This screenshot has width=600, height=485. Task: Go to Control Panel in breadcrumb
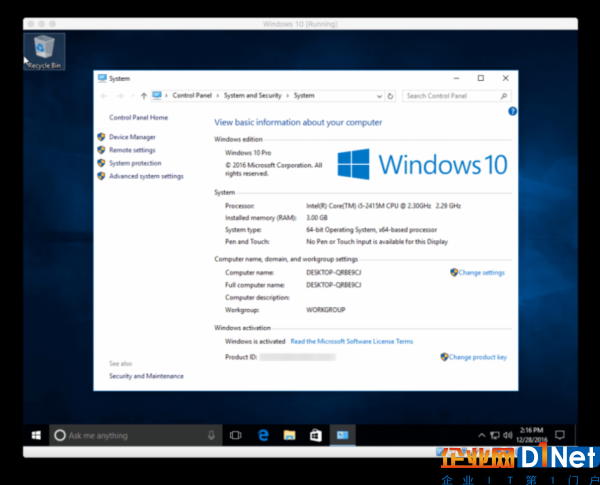(192, 96)
